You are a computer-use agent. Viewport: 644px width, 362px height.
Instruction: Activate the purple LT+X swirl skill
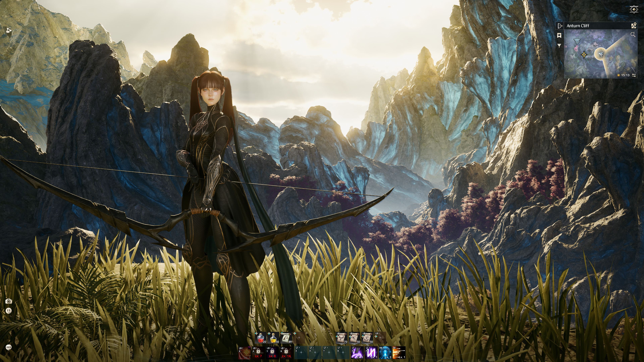tap(357, 353)
